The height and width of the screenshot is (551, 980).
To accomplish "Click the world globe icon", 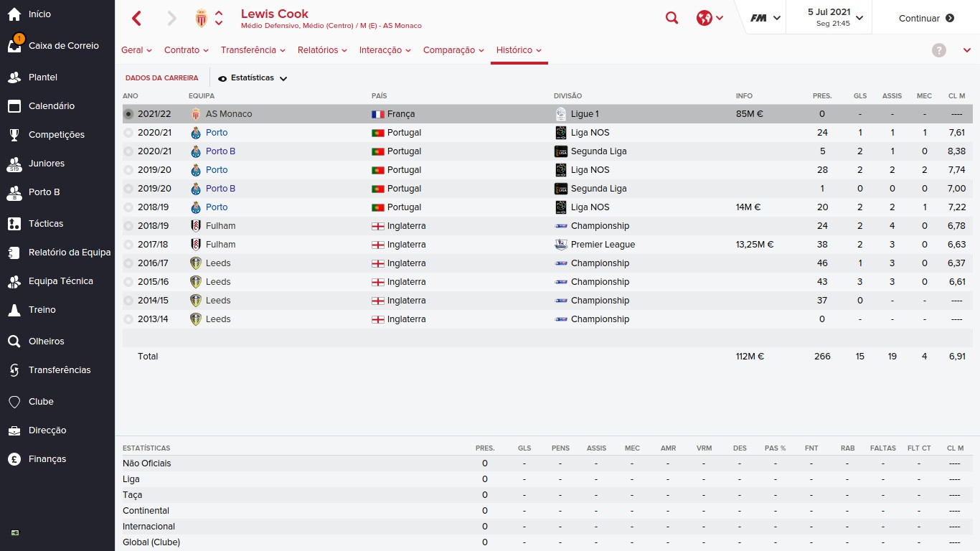I will pos(705,19).
